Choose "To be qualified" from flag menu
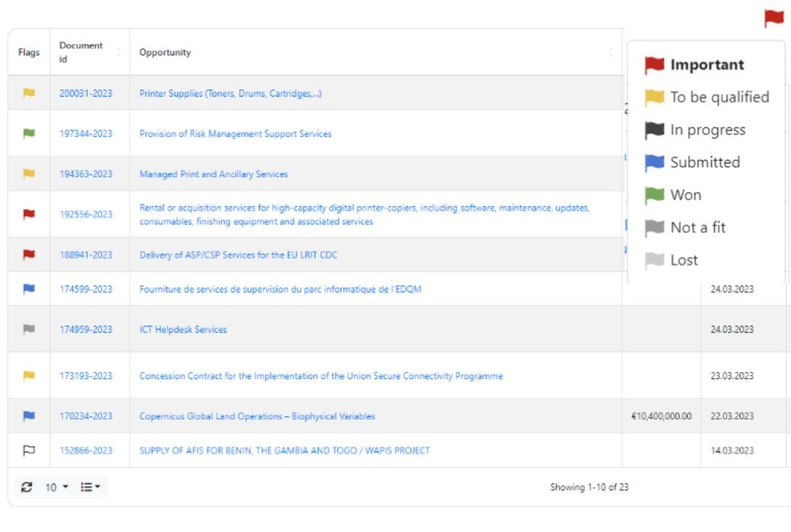 click(x=707, y=97)
